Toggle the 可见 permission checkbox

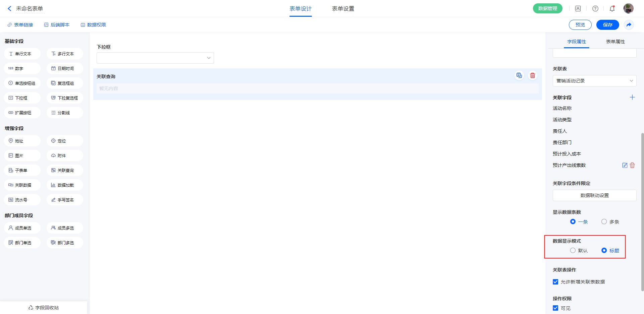point(555,308)
